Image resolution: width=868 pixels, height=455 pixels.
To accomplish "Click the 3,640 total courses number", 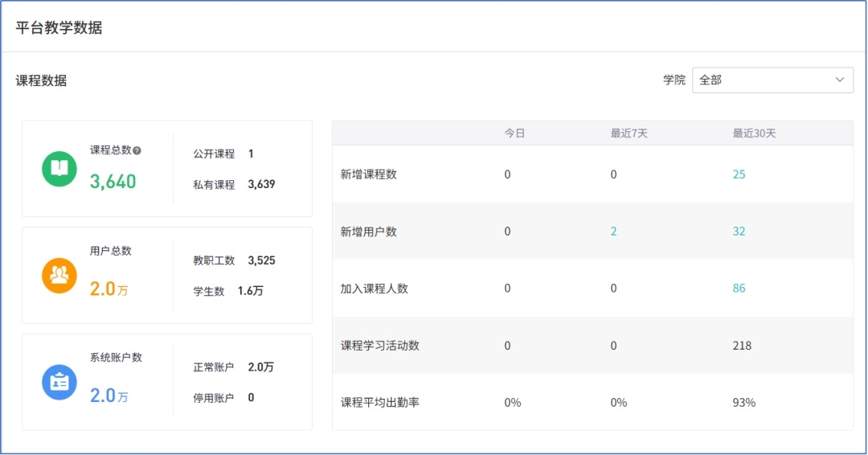I will tap(113, 182).
